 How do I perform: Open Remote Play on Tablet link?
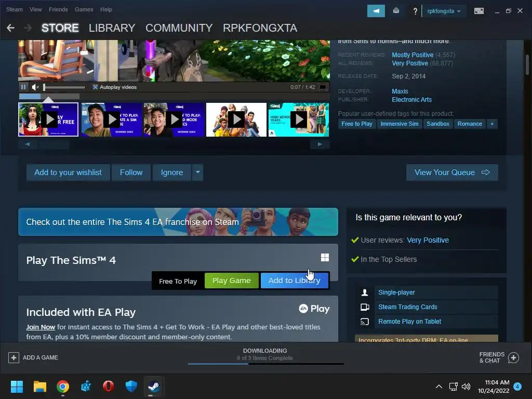click(x=410, y=321)
